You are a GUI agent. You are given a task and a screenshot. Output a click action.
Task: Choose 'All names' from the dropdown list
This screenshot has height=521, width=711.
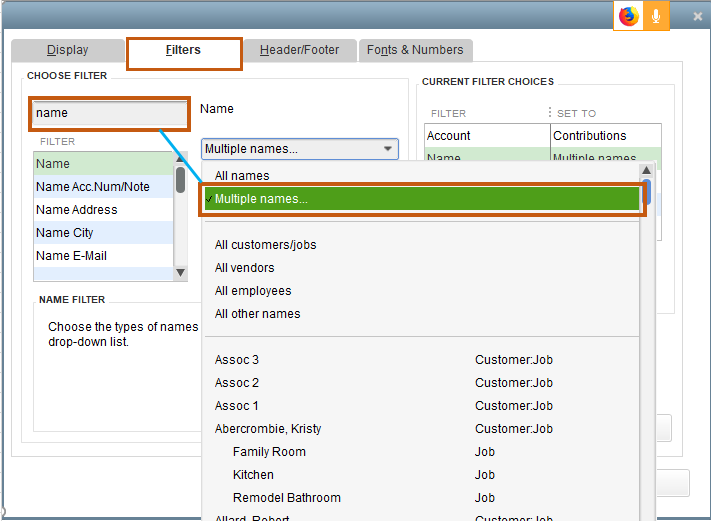pyautogui.click(x=242, y=176)
